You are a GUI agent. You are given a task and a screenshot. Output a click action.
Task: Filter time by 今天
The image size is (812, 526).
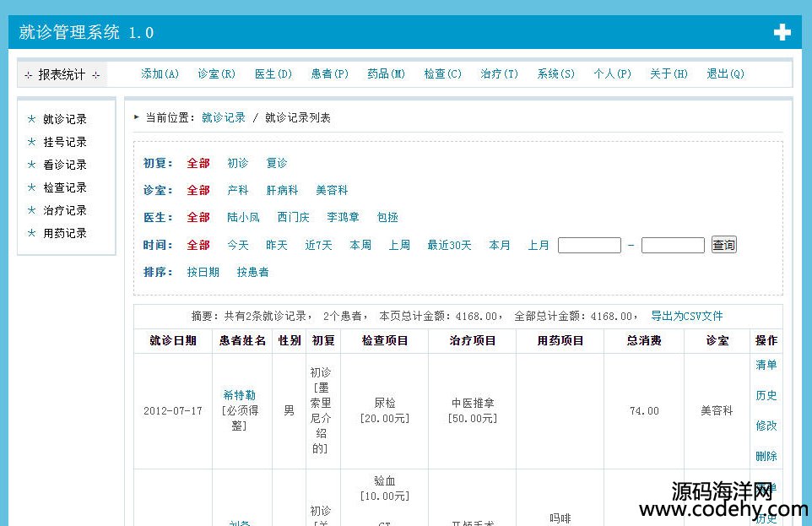tap(238, 245)
